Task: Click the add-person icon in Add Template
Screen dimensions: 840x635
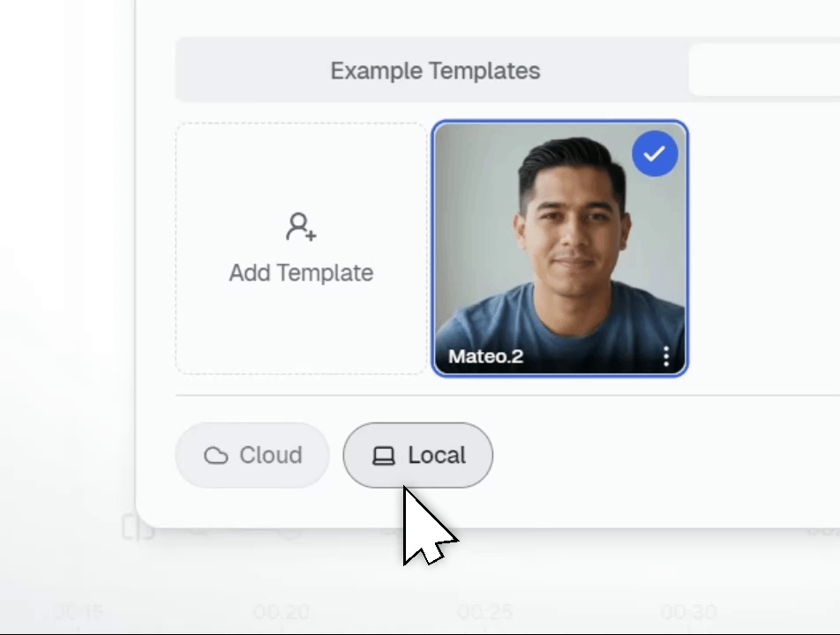Action: 301,227
